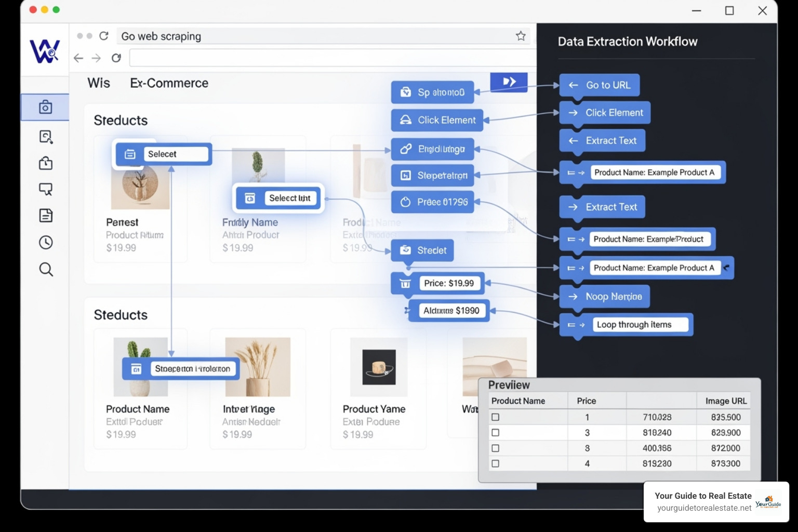Click the search magnifier at the sidebar bottom
This screenshot has height=532, width=798.
tap(46, 269)
